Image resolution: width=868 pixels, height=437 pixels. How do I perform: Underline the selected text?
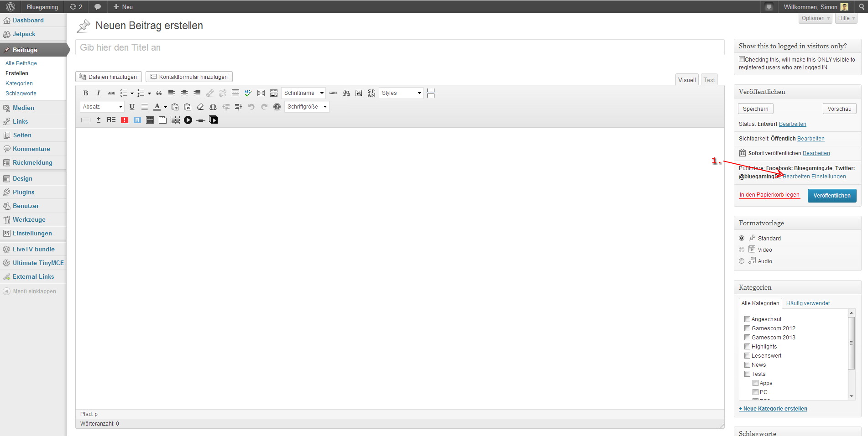(x=132, y=107)
